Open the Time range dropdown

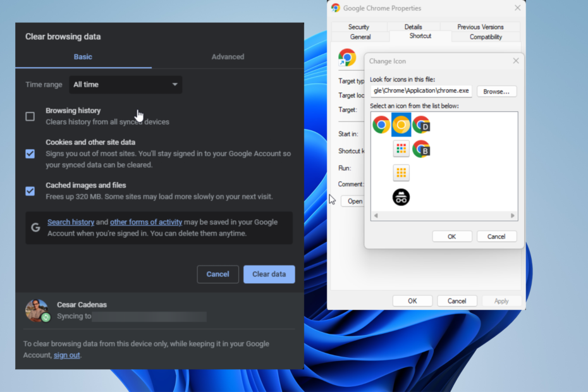(125, 84)
